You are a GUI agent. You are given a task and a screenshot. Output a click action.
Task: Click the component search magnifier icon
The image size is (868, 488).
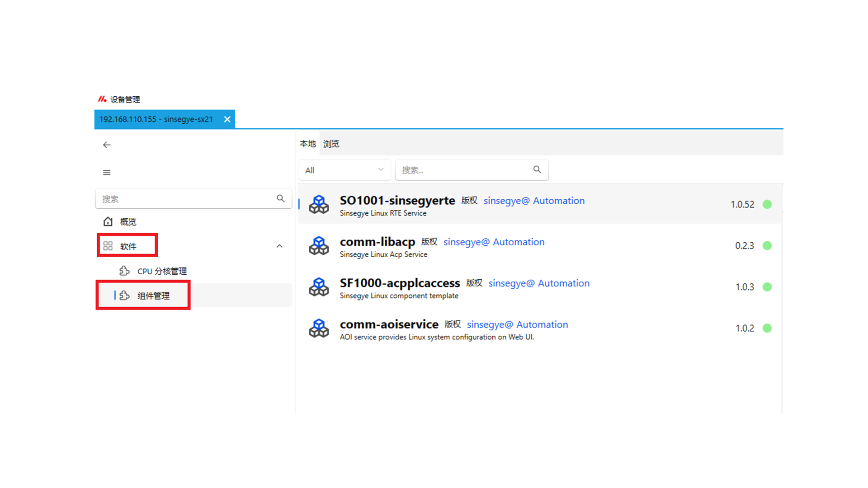[537, 169]
